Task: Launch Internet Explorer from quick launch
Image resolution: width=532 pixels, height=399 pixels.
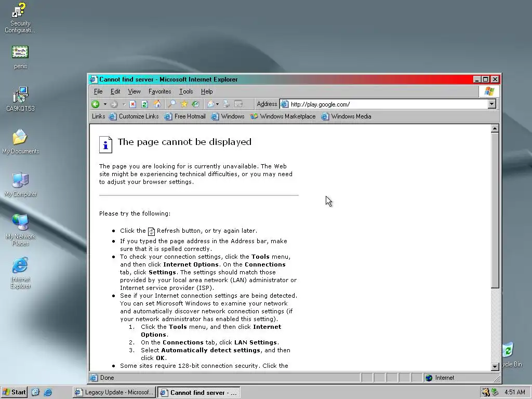Action: pos(48,392)
